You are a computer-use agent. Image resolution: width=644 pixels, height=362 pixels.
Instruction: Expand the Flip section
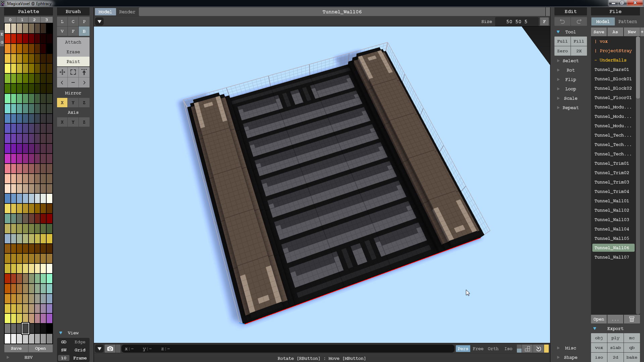[571, 79]
